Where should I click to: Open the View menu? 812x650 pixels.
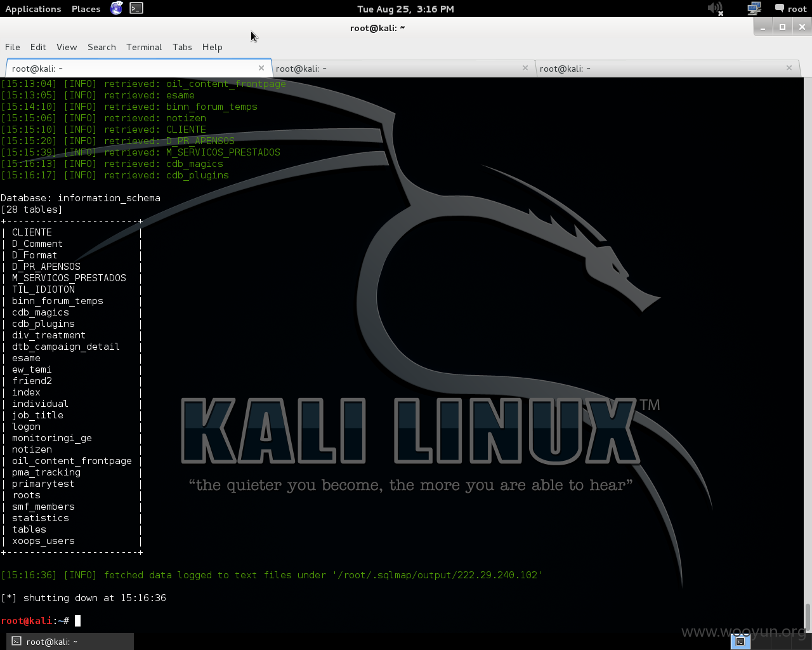click(67, 47)
